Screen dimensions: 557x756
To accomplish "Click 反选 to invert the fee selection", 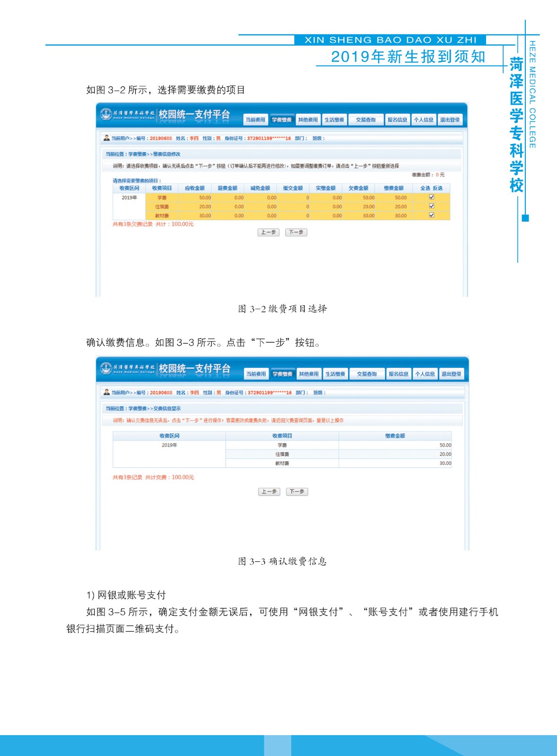I will coord(438,188).
